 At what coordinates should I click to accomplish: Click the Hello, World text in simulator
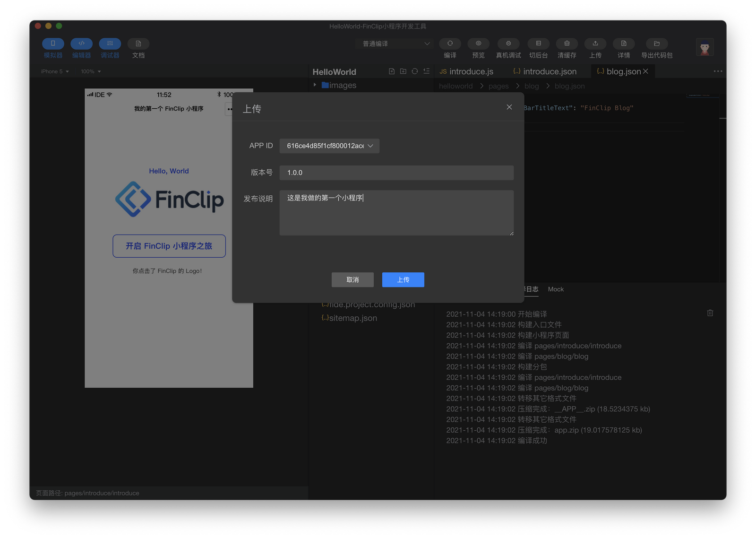(169, 171)
